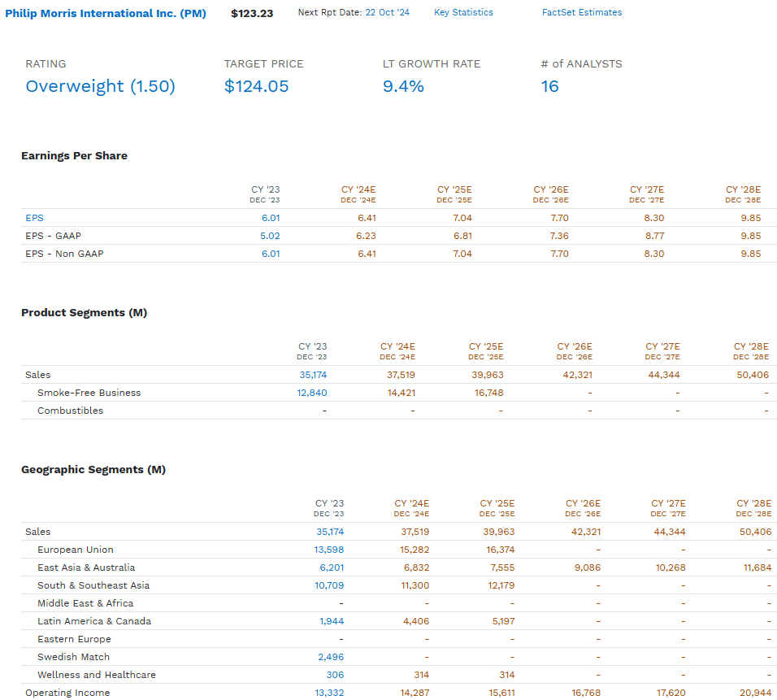The width and height of the screenshot is (777, 700).
Task: Click the Sales value 35,174 under Product Segments
Action: [x=313, y=375]
